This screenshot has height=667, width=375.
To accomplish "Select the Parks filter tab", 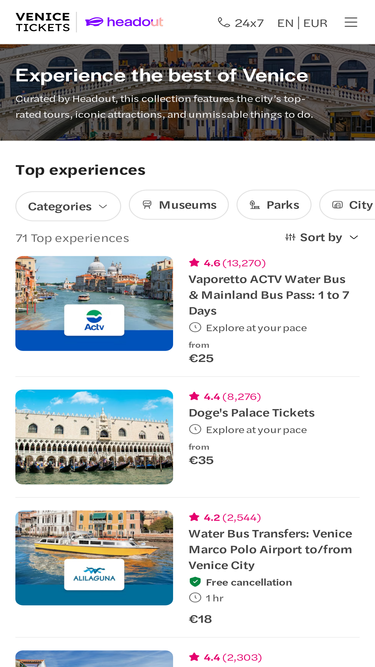I will point(274,205).
